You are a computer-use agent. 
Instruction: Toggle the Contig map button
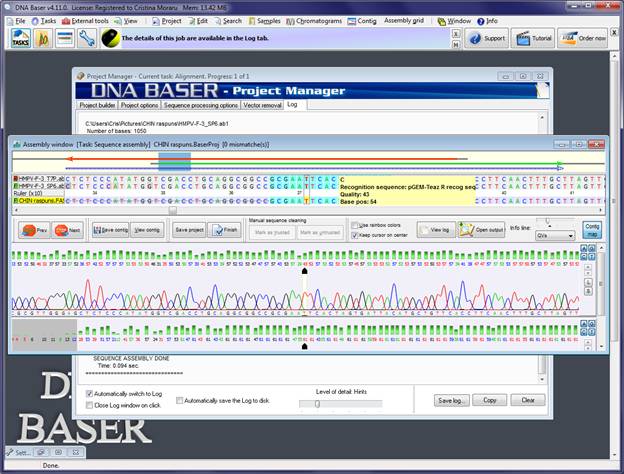(x=592, y=230)
